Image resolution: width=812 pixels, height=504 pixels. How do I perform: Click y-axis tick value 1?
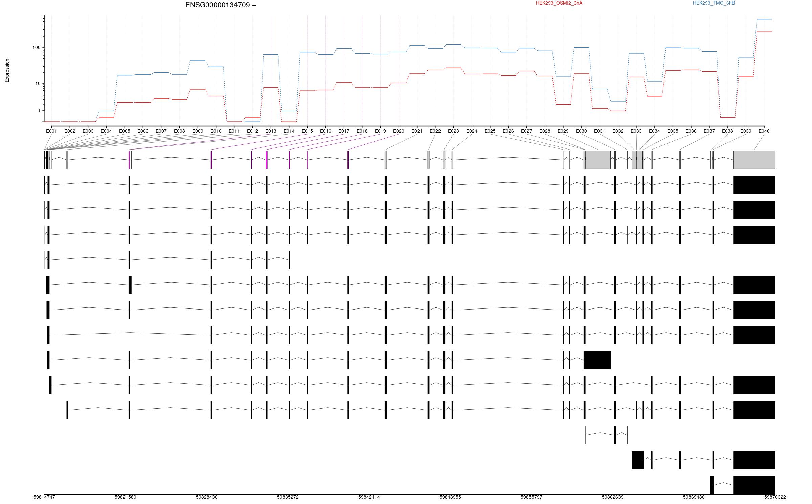[39, 111]
